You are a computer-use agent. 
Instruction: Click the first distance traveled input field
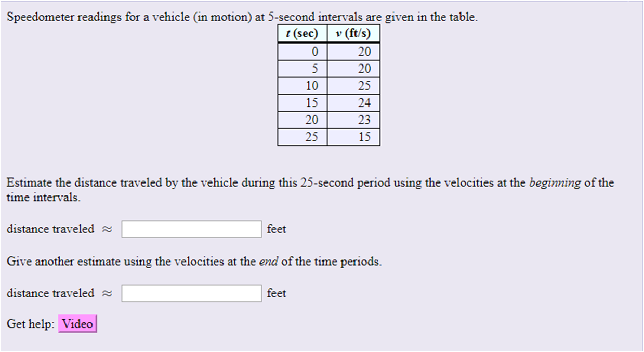[191, 229]
